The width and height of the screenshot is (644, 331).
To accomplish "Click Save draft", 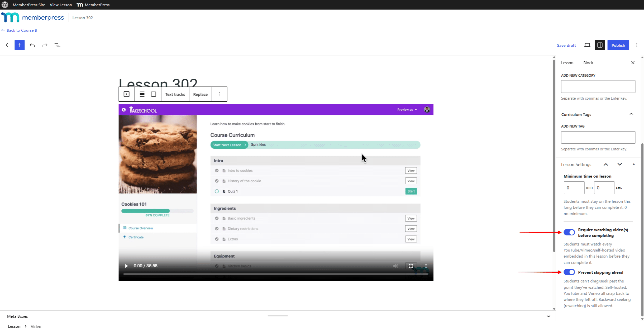I will [566, 45].
